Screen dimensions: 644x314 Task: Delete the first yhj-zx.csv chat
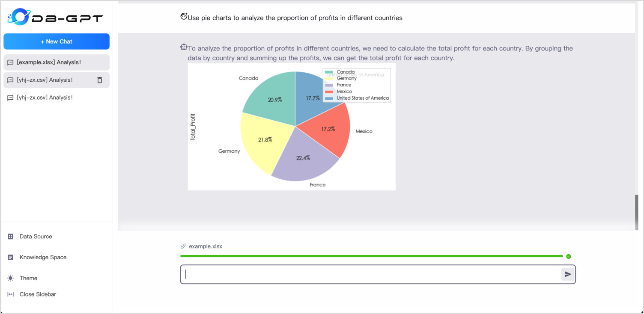(100, 80)
